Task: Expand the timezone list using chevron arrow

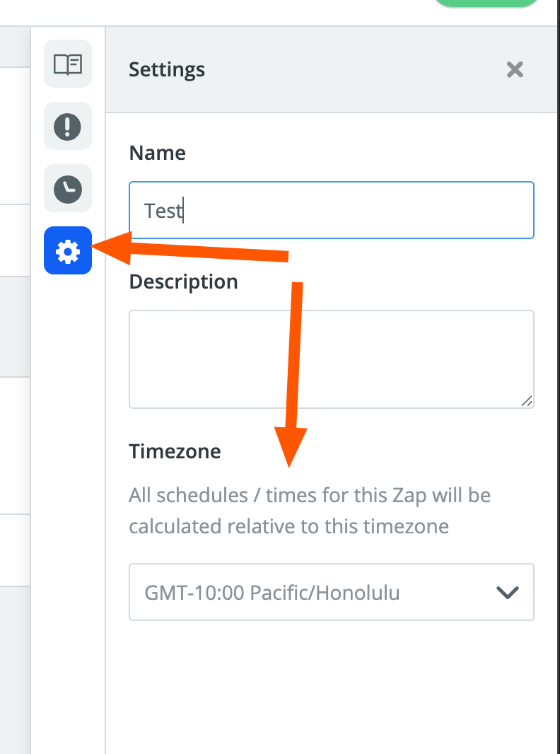Action: (508, 593)
